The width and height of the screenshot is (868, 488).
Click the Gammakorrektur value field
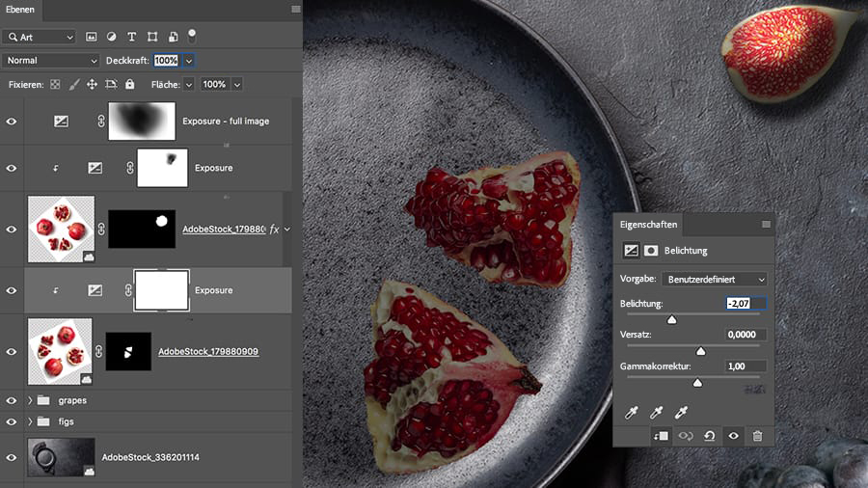[x=746, y=366]
